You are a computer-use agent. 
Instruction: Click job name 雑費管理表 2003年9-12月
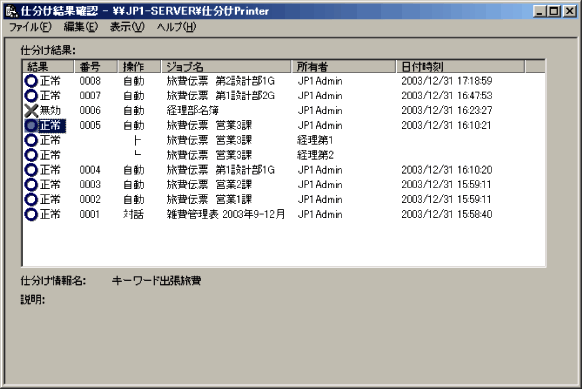226,214
